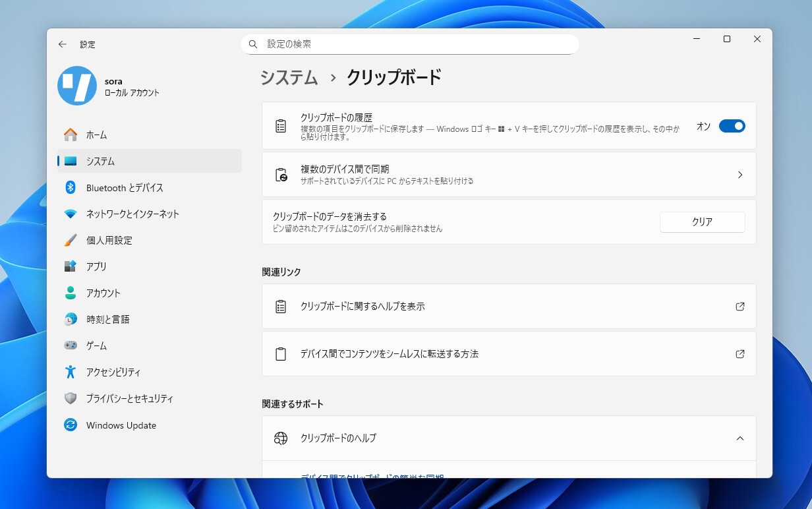Viewport: 812px width, 509px height.
Task: Collapse the クリップボードのヘルプ section
Action: [739, 438]
